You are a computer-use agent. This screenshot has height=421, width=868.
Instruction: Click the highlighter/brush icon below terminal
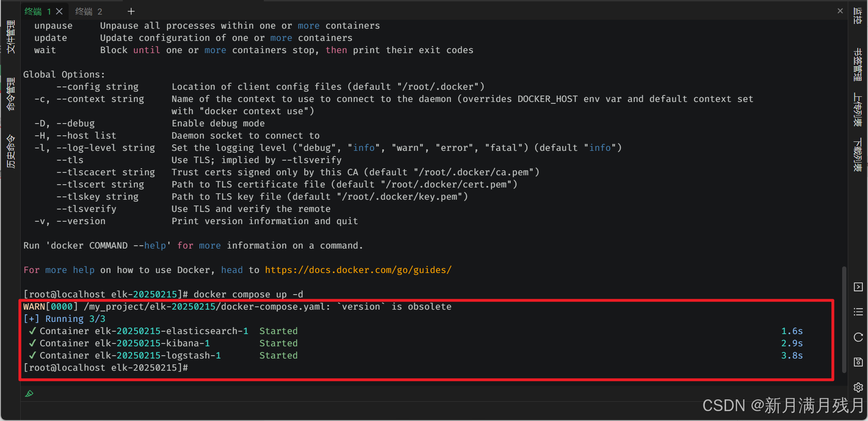29,394
